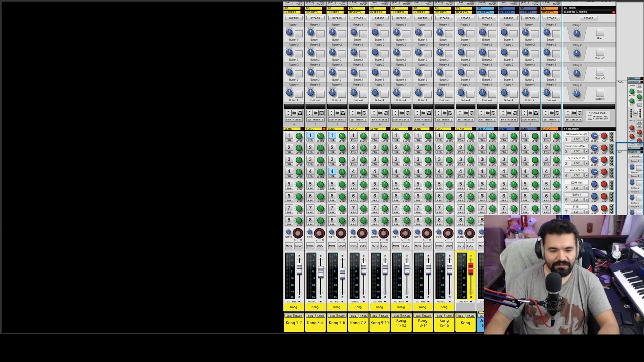Save insert patch on Kong 1-2 channel
644x362 pixels.
(300, 113)
